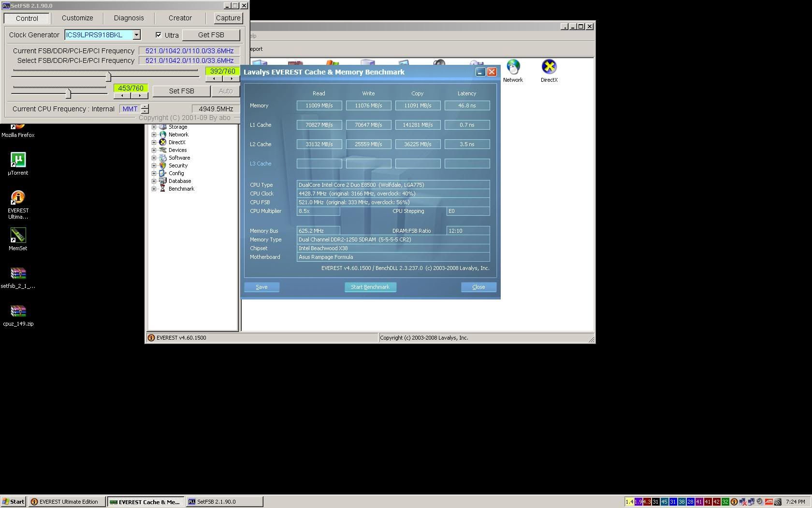Image resolution: width=812 pixels, height=508 pixels.
Task: Click the Start Benchmark button
Action: click(370, 287)
